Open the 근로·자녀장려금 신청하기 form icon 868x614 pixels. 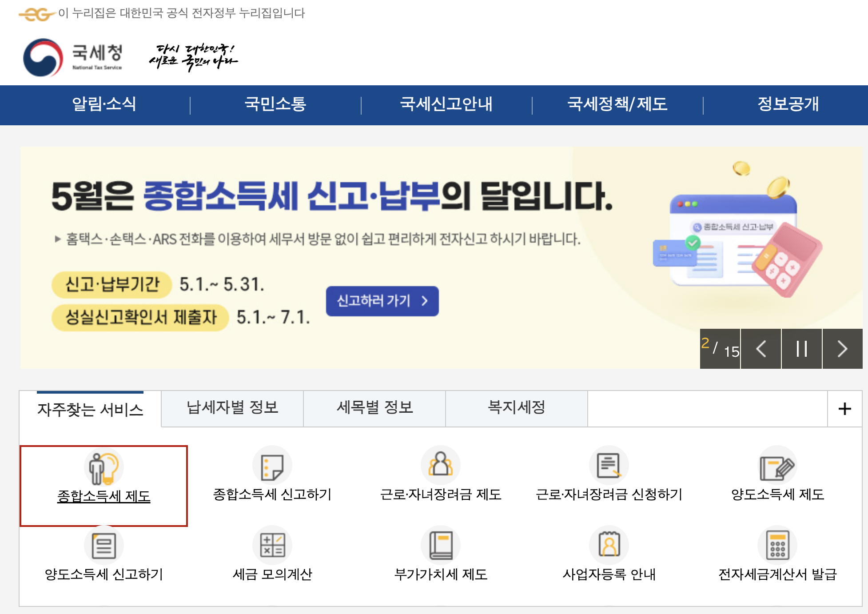point(609,465)
